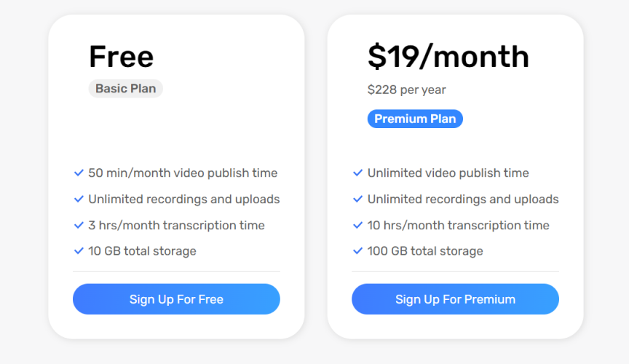Viewport: 629px width, 364px height.
Task: Click the Sign Up For Premium button
Action: click(x=455, y=299)
